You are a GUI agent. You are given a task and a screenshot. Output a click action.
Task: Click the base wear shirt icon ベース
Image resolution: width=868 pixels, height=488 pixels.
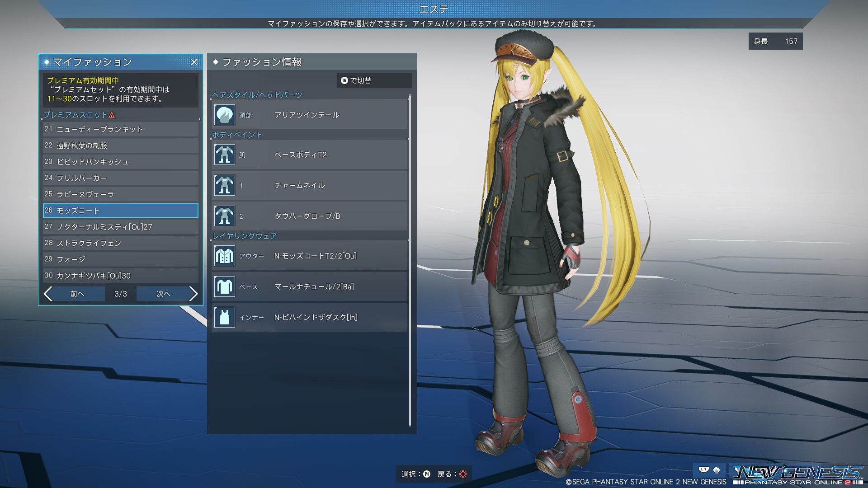coord(224,286)
